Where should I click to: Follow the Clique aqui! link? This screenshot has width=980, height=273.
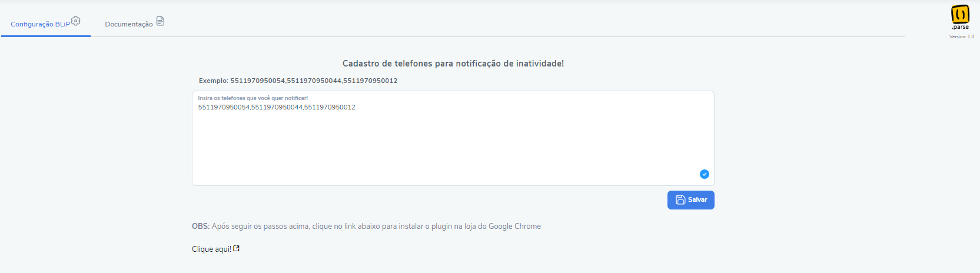211,249
